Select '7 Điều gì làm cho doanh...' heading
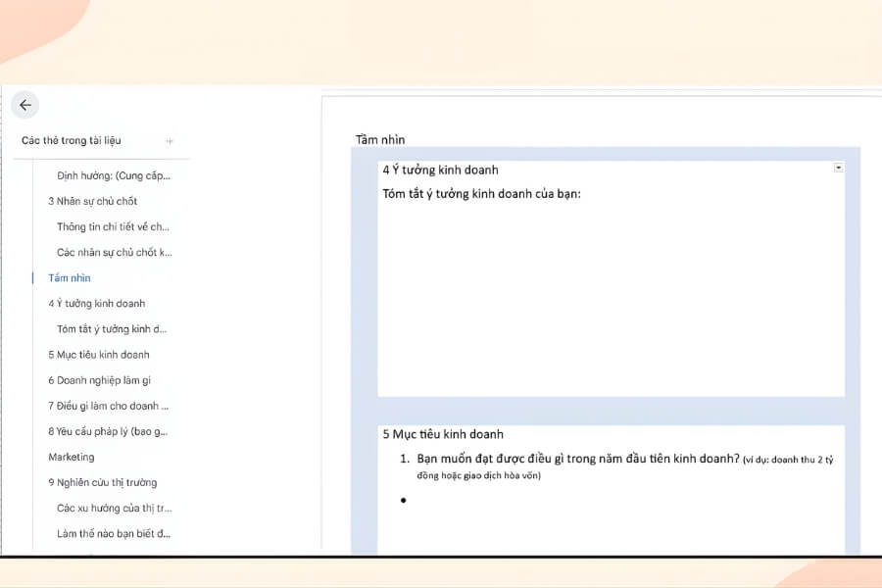 click(x=109, y=406)
